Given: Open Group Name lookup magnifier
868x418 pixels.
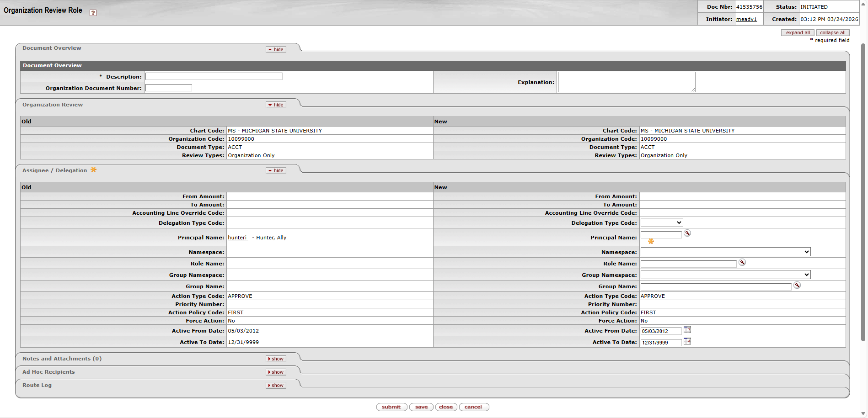Looking at the screenshot, I should click(797, 286).
